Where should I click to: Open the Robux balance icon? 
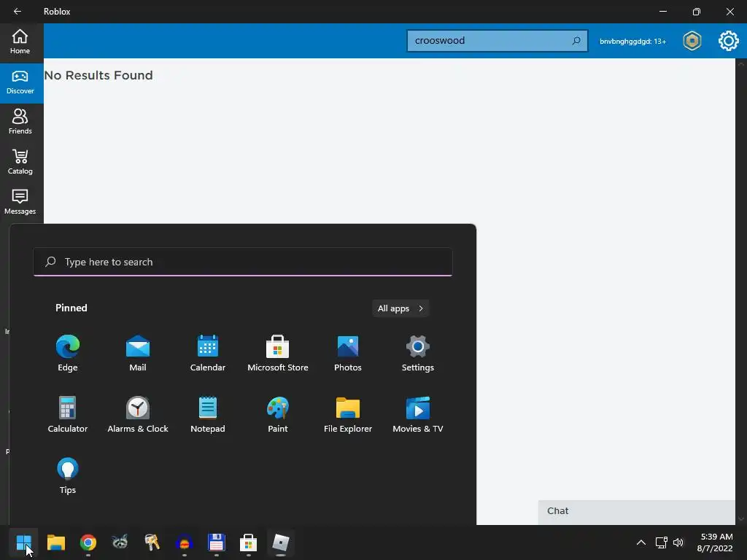pos(692,41)
